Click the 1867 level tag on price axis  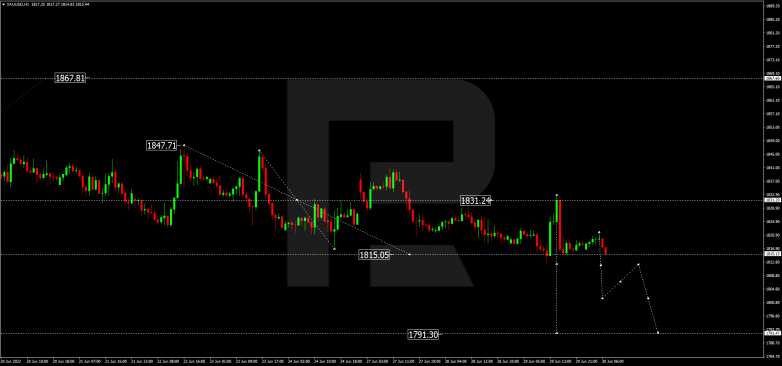pos(772,78)
